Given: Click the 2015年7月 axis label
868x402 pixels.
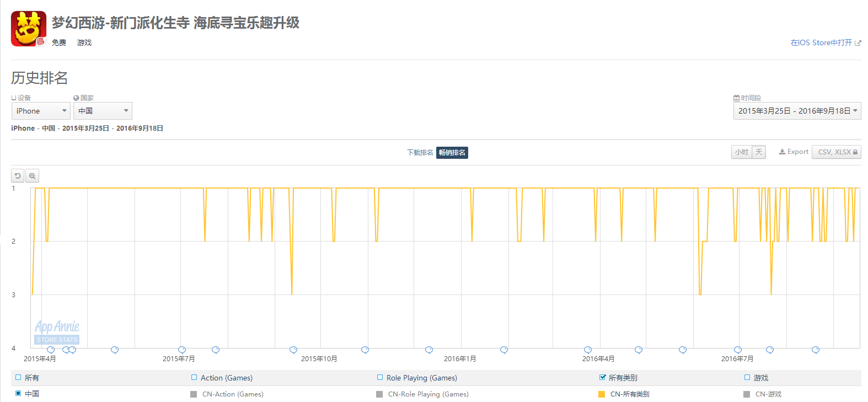Looking at the screenshot, I should coord(179,358).
